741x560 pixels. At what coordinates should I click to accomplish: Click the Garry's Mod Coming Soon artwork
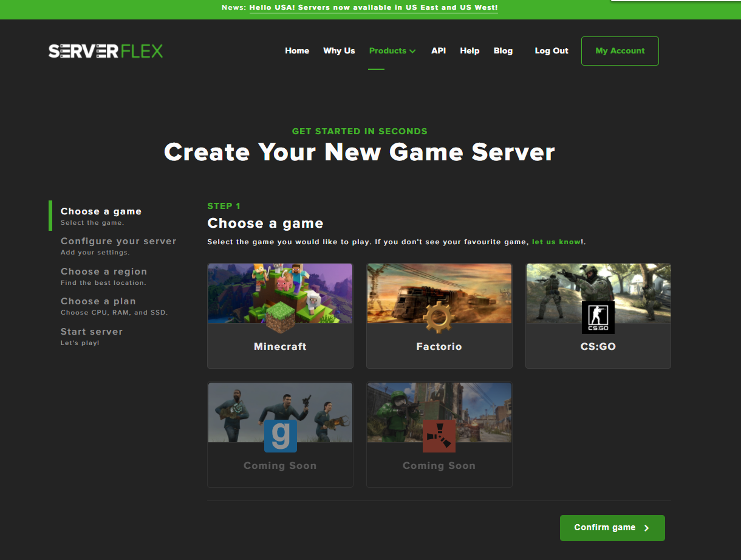click(x=280, y=412)
